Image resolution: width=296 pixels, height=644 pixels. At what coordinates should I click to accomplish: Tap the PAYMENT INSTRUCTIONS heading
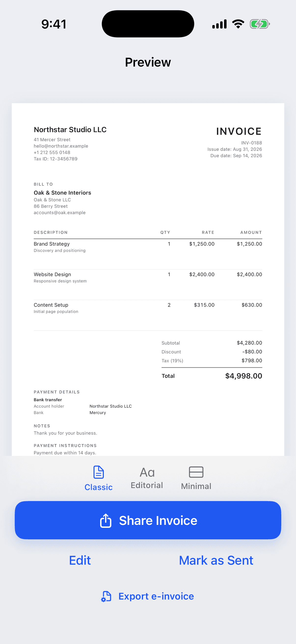65,446
